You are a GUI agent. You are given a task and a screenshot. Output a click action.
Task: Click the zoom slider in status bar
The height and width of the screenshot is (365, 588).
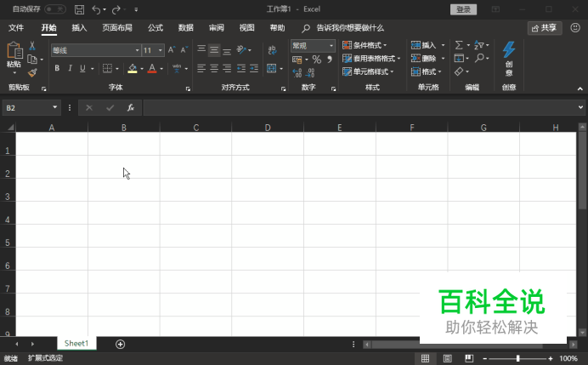pyautogui.click(x=517, y=358)
